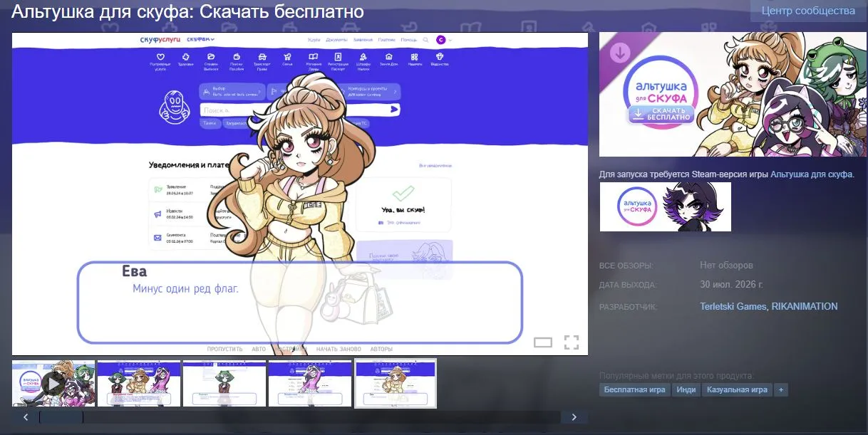
Task: Open developer RIKANIMATION link
Action: point(805,307)
